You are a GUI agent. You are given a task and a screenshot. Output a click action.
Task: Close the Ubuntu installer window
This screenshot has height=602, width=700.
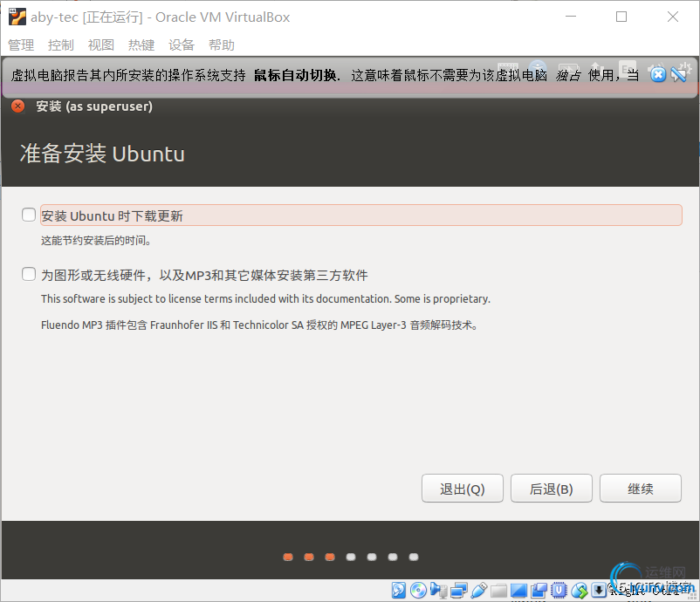(17, 106)
